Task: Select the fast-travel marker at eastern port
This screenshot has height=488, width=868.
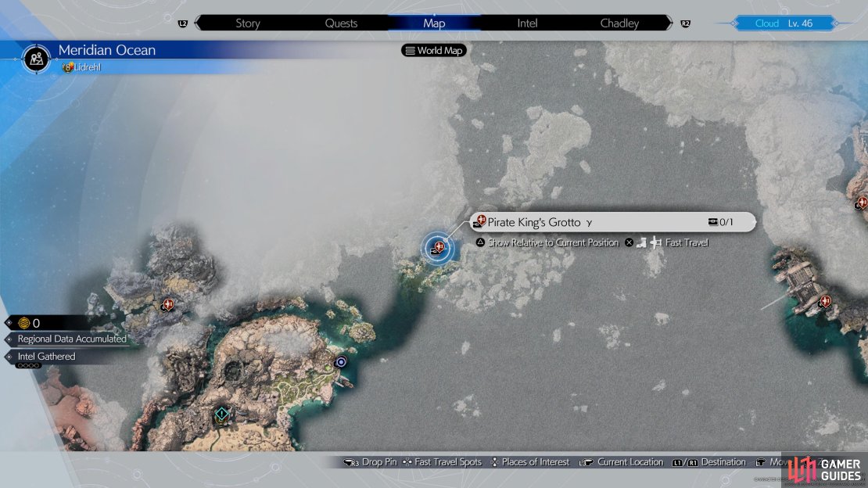Action: [825, 301]
